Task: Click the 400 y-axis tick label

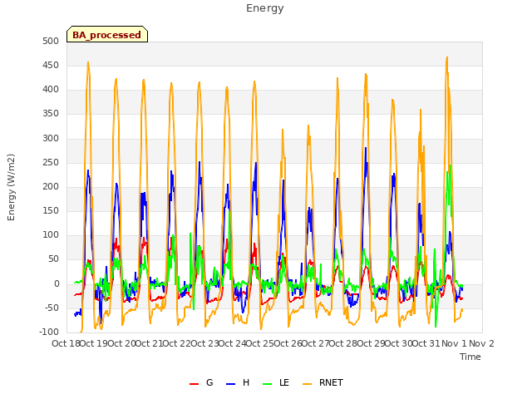Action: click(51, 89)
